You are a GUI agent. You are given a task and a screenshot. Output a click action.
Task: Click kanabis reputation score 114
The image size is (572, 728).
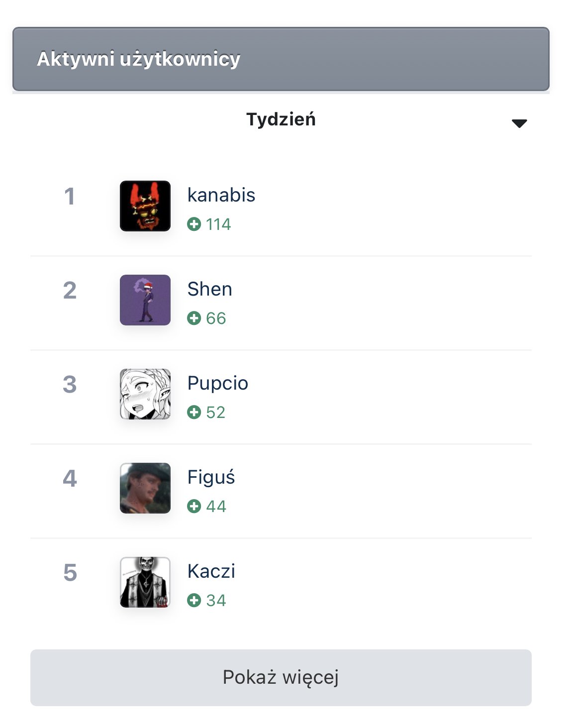click(x=218, y=224)
